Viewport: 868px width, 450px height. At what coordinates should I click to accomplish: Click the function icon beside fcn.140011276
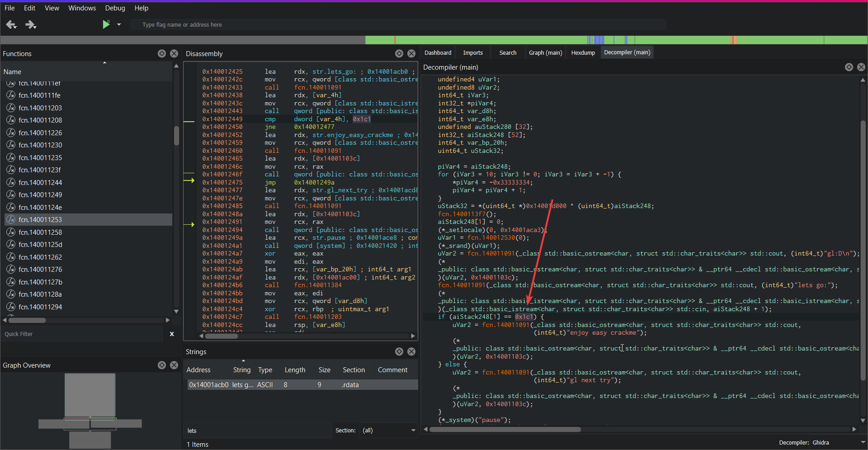coord(10,269)
